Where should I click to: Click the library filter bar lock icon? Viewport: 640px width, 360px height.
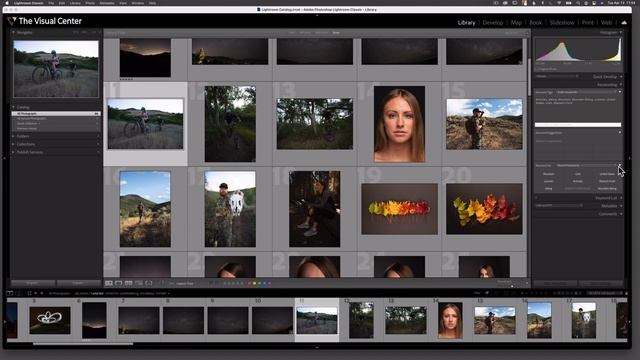527,33
